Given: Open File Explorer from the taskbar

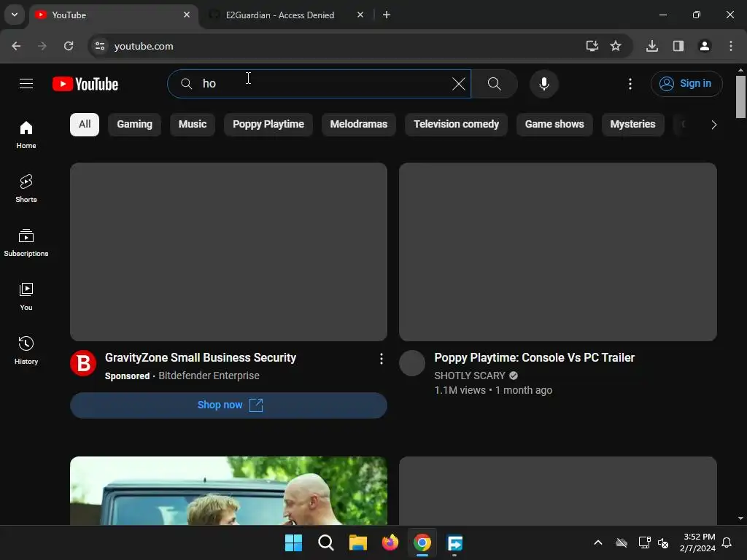Looking at the screenshot, I should (x=357, y=542).
